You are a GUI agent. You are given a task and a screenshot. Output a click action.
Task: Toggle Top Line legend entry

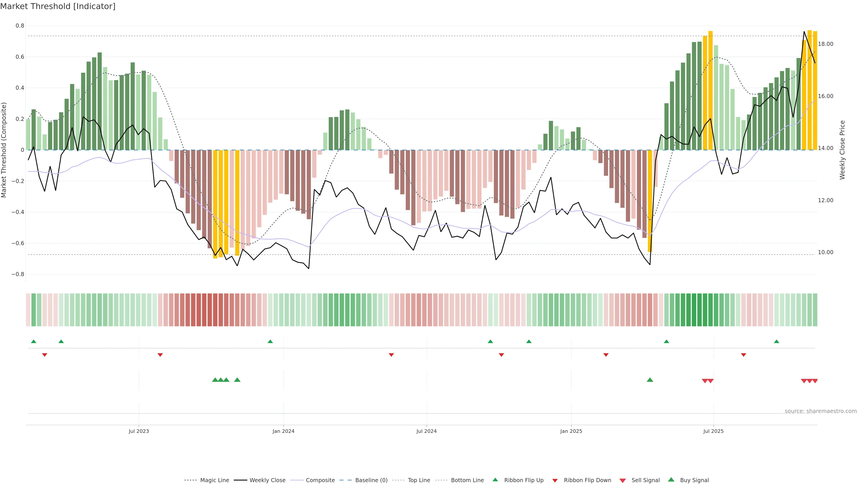[x=419, y=480]
